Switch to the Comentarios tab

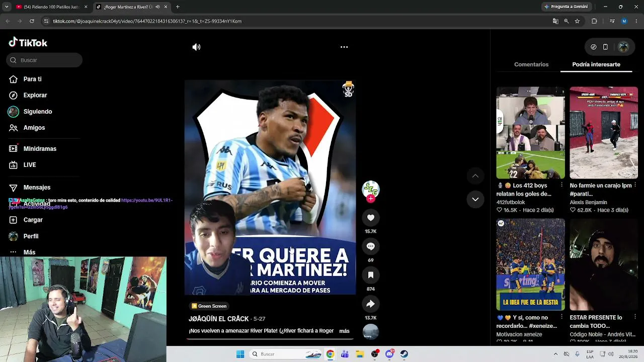coord(531,64)
